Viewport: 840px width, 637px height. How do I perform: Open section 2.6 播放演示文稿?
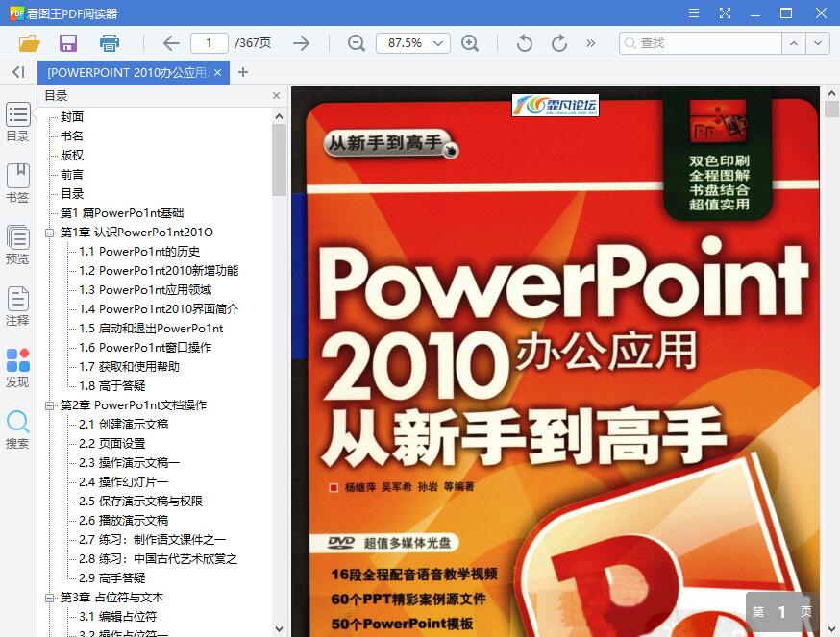click(x=124, y=521)
